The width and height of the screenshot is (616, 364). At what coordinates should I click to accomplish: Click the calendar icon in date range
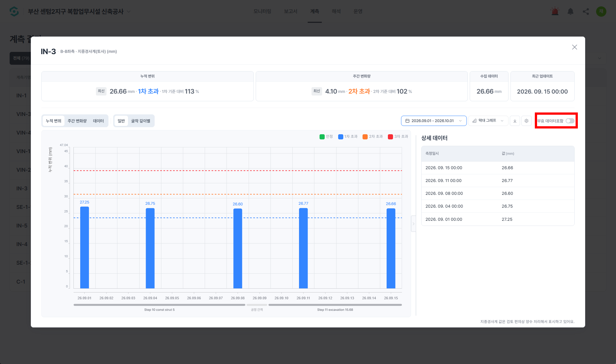[407, 121]
